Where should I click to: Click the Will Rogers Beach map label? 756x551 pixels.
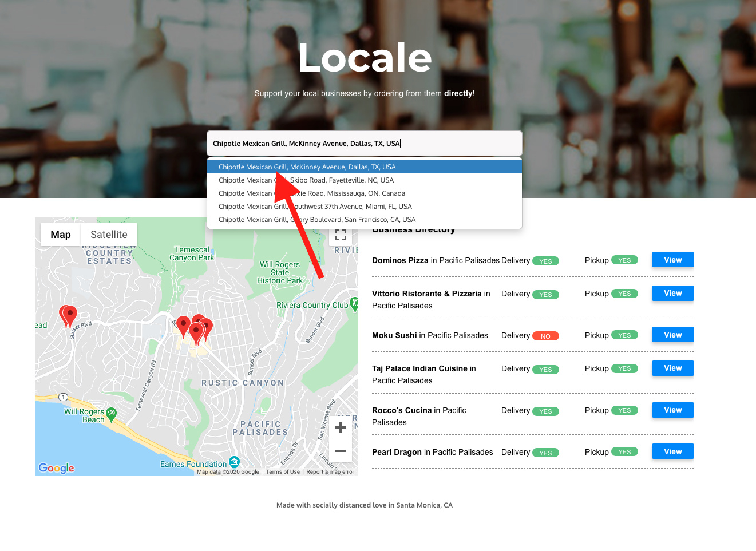click(x=84, y=415)
